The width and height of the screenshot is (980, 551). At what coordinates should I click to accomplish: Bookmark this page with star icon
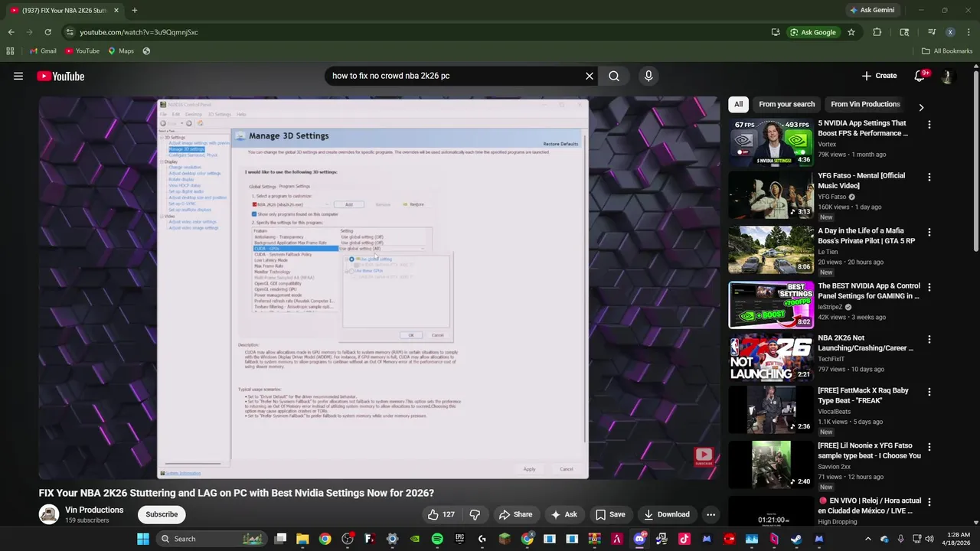pyautogui.click(x=851, y=32)
